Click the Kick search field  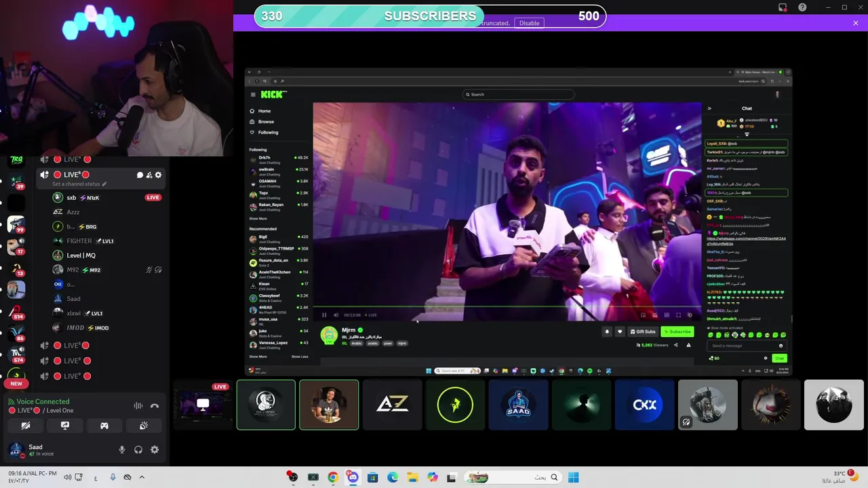tap(518, 95)
